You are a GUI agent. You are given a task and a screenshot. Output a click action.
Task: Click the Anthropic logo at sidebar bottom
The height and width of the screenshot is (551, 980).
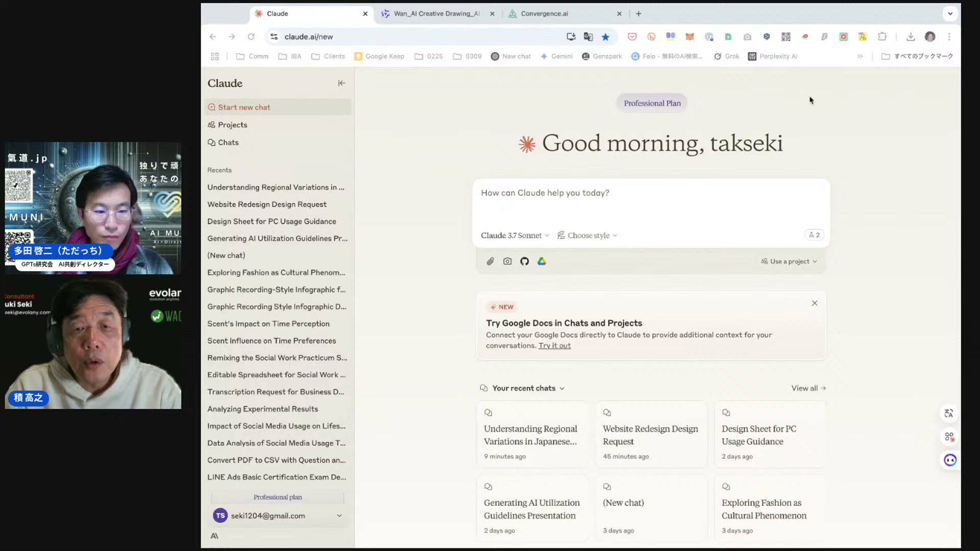214,536
